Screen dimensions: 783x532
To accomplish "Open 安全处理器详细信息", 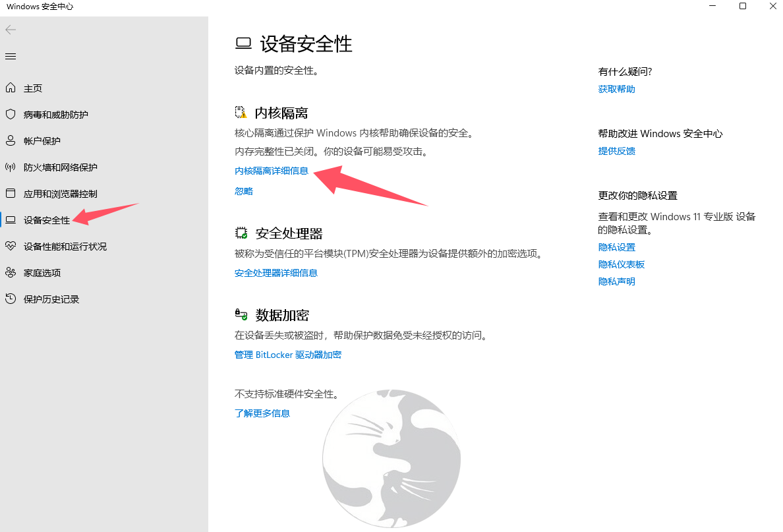I will tap(276, 272).
